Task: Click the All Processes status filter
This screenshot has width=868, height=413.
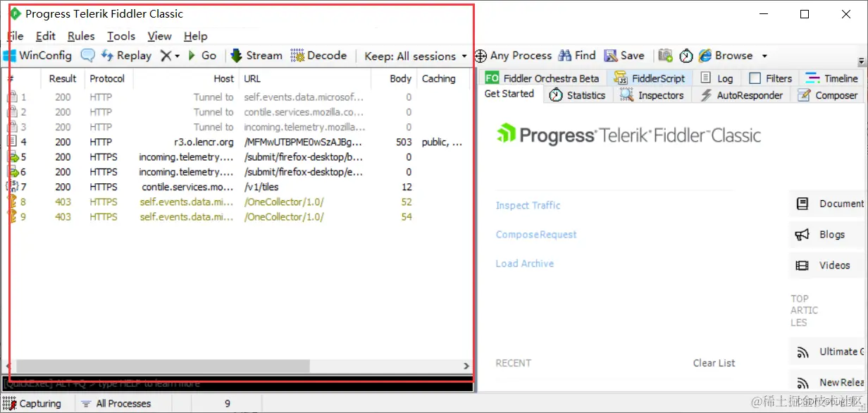Action: click(x=116, y=404)
